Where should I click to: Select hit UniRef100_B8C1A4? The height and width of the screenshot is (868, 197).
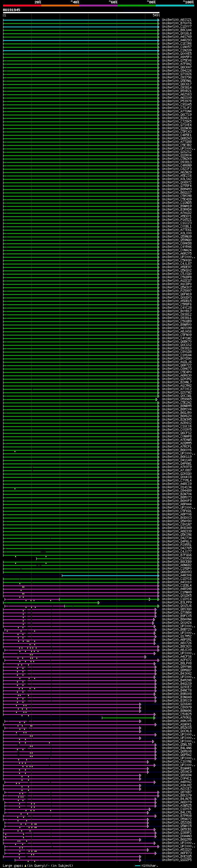[176, 30]
